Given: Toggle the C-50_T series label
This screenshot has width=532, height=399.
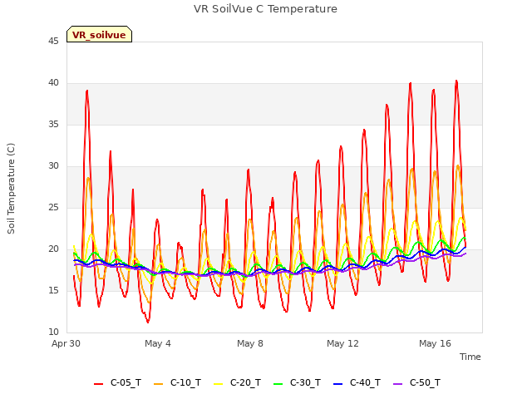Looking at the screenshot, I should click(425, 382).
